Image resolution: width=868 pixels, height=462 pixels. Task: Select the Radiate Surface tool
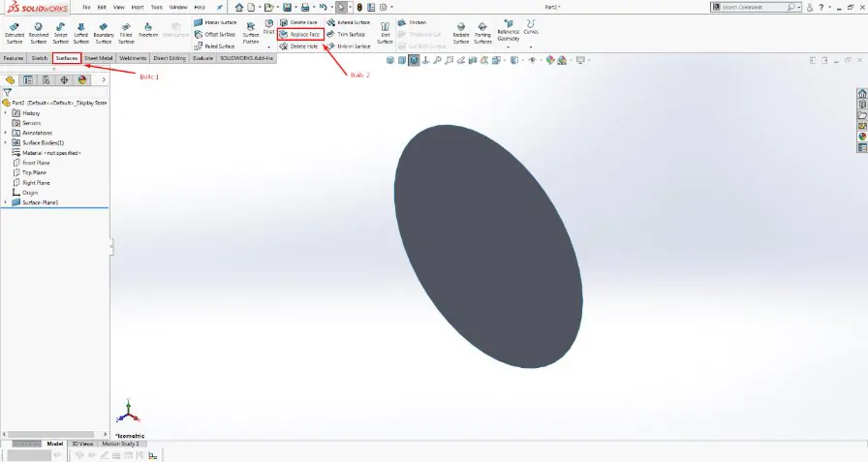tap(460, 33)
